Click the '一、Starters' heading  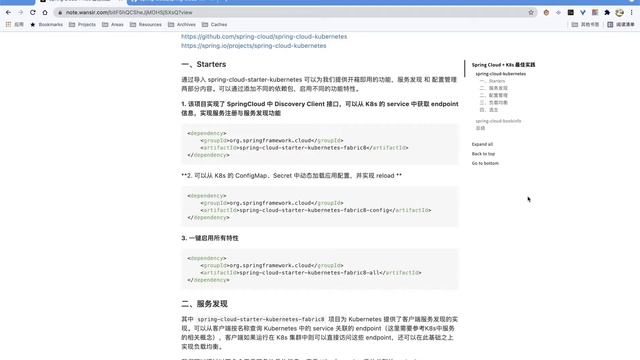pos(203,64)
